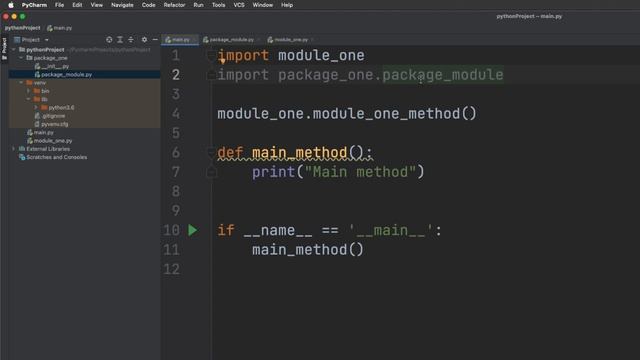The width and height of the screenshot is (640, 360).
Task: Open the Help menu
Action: pos(287,5)
